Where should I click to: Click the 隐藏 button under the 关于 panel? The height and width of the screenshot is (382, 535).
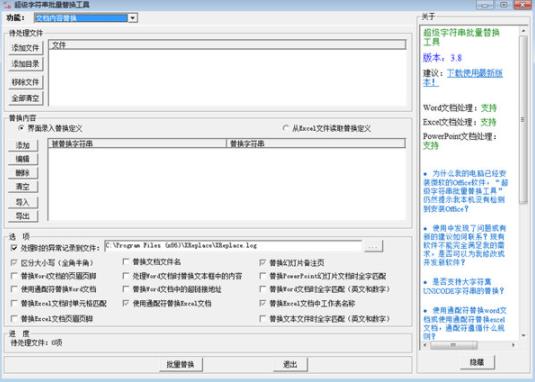tap(477, 362)
